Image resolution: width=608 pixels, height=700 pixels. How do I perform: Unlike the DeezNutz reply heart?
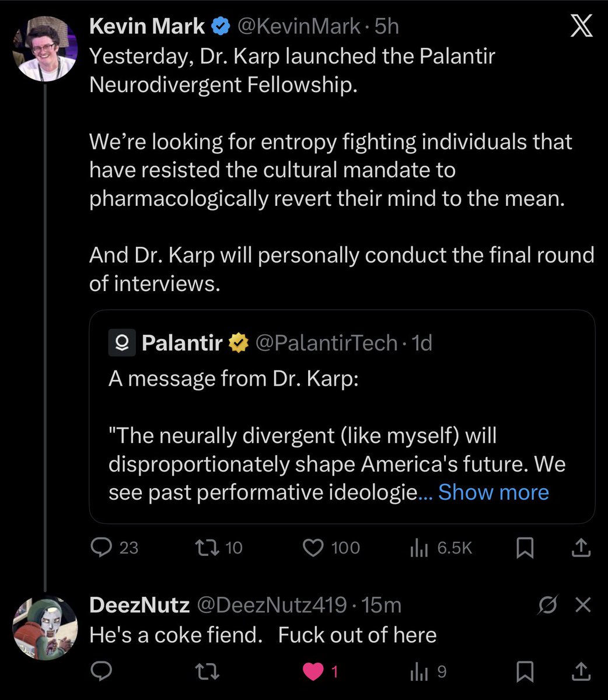[314, 672]
